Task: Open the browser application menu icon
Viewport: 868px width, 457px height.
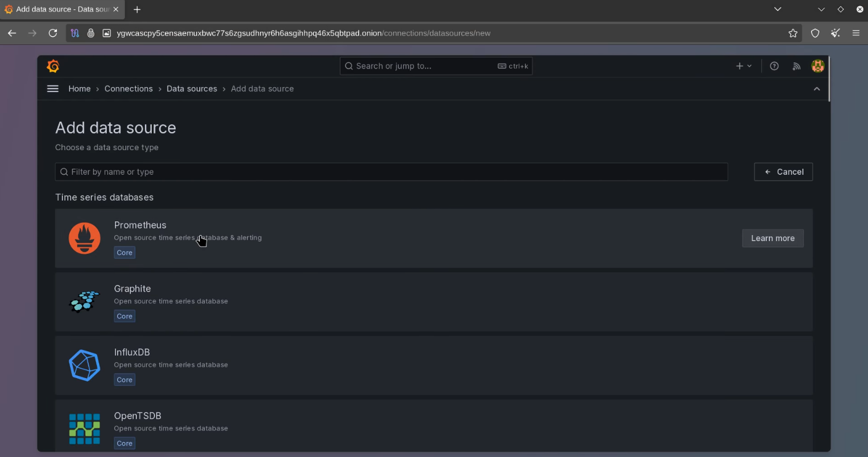Action: coord(856,33)
